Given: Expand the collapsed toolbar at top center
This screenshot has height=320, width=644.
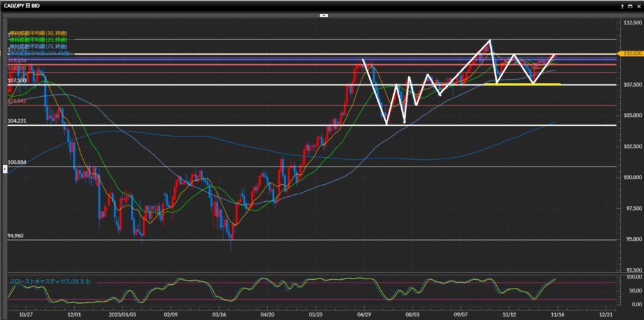Looking at the screenshot, I should (324, 14).
